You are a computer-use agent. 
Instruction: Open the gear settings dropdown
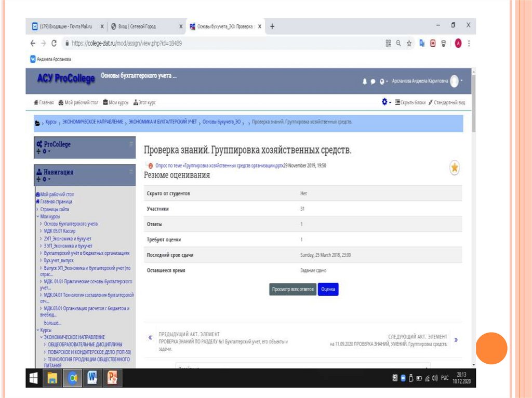click(385, 102)
